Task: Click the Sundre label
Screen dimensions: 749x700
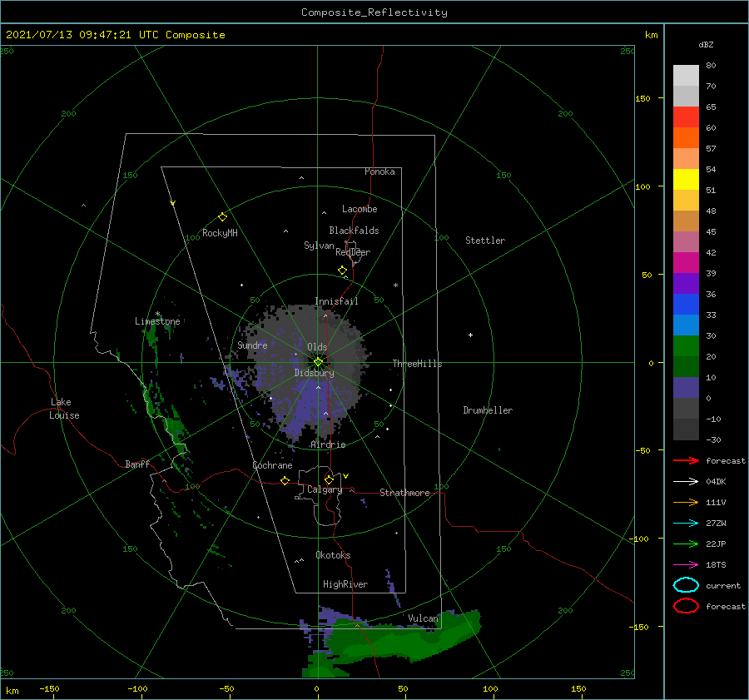Action: 252,345
